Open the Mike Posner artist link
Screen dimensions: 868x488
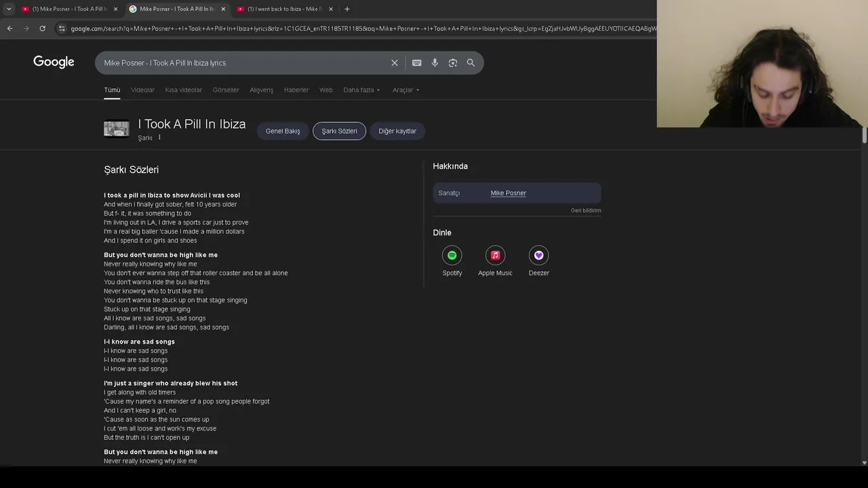pyautogui.click(x=509, y=193)
